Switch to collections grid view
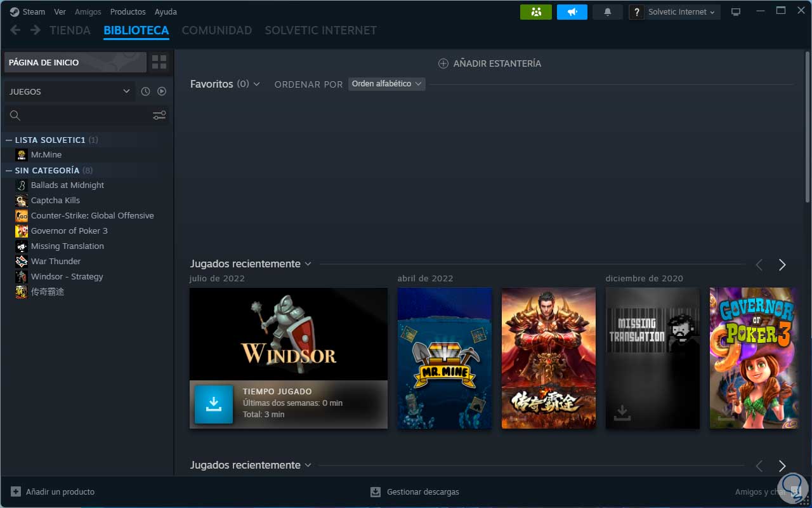The image size is (812, 508). (159, 62)
